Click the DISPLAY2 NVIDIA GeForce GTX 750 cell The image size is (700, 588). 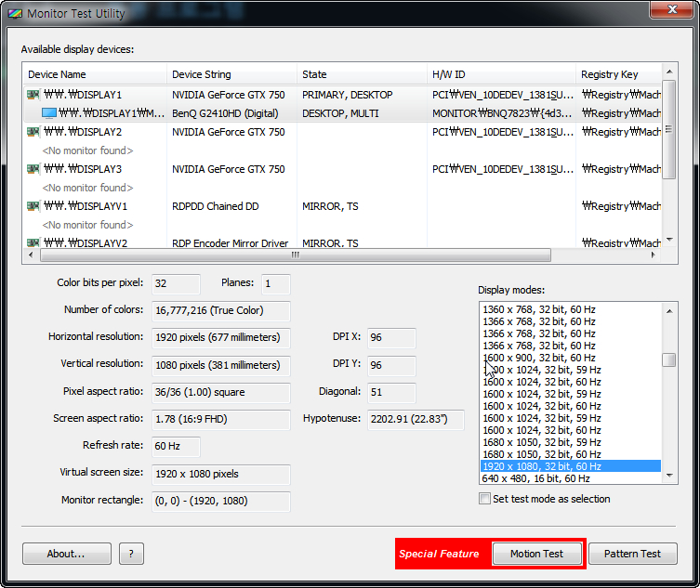tap(228, 132)
